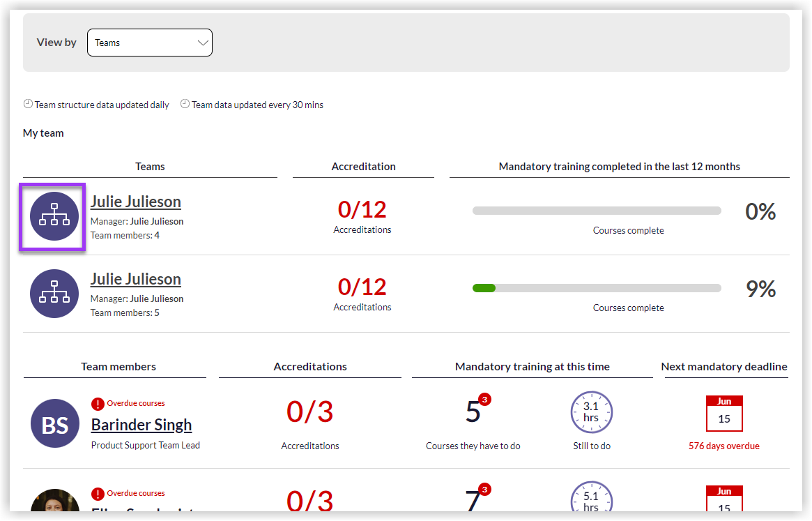The image size is (812, 521).
Task: Click Barinder Singh's 0/3 accreditations count
Action: coord(310,412)
